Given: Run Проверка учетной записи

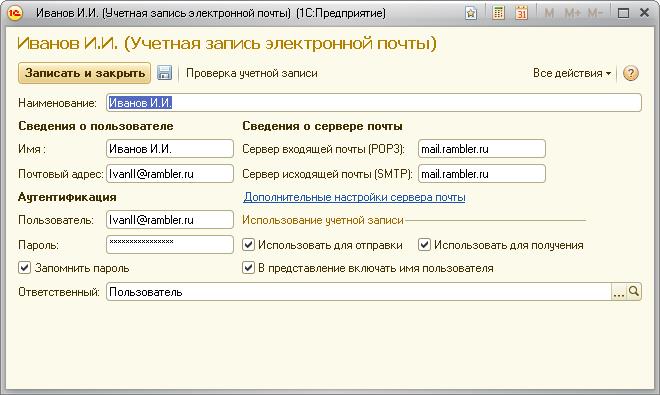Looking at the screenshot, I should pos(252,73).
